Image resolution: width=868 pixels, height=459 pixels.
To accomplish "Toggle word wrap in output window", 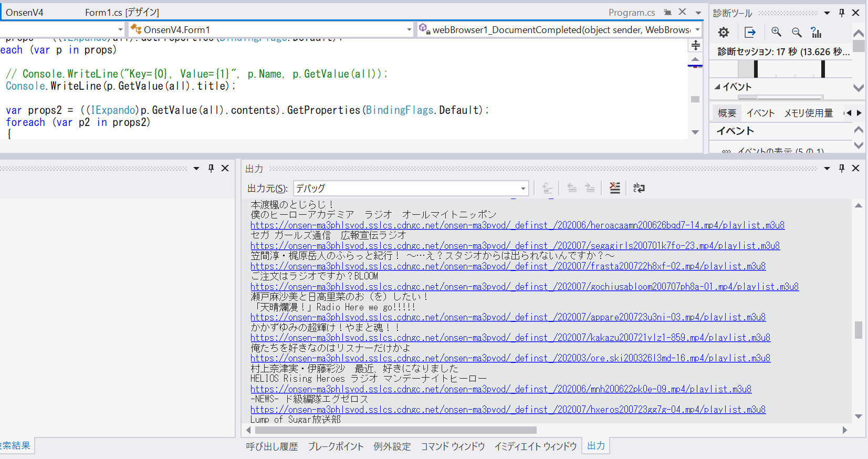I will pos(639,188).
